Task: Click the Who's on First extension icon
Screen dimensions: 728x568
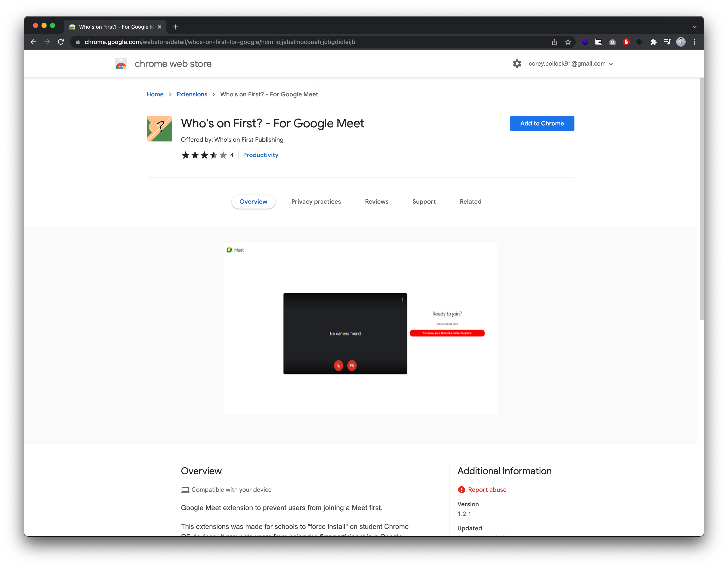Action: [x=159, y=129]
